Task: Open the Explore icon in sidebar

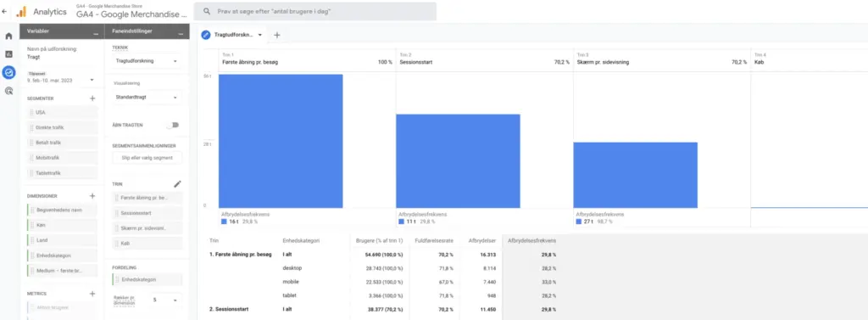Action: pos(8,72)
